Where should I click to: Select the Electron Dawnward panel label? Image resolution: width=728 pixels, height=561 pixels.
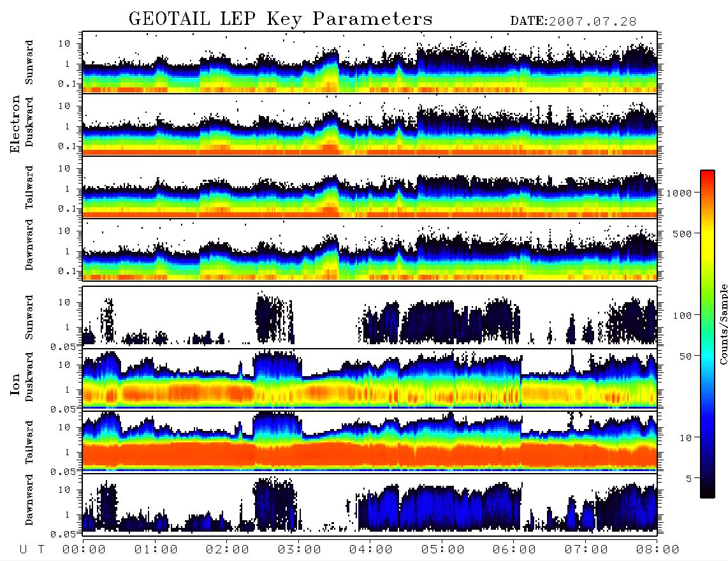(29, 245)
